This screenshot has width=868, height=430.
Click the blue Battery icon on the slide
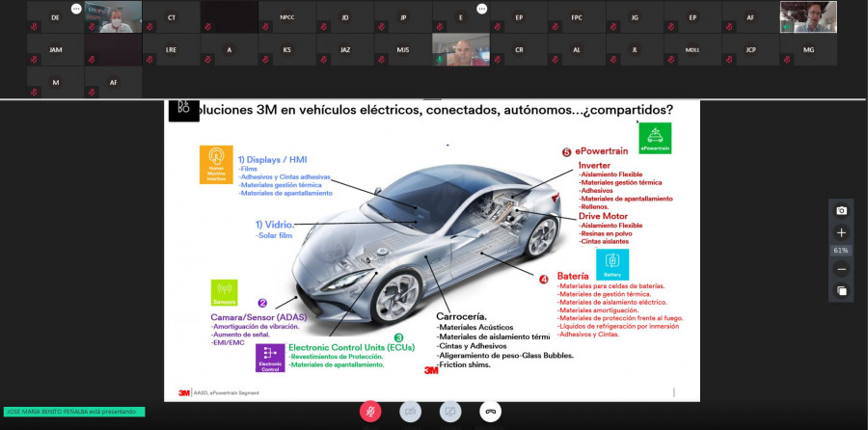tap(612, 264)
